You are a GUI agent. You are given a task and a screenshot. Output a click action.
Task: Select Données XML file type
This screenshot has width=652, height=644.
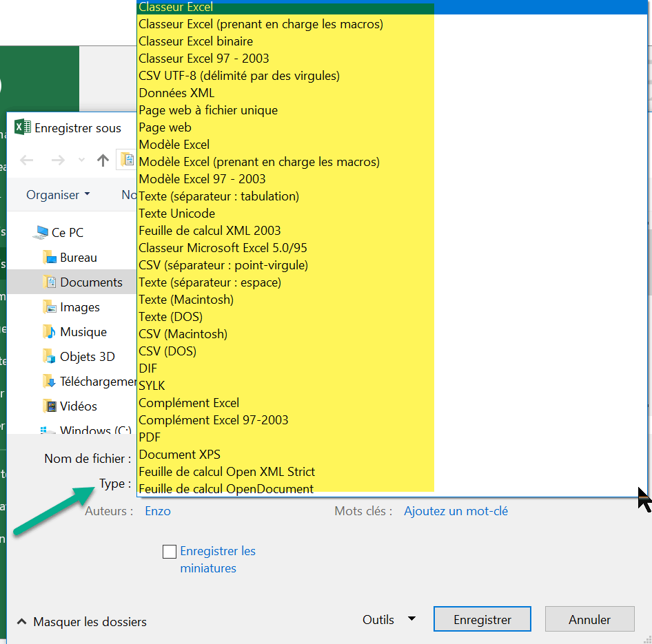tap(391, 93)
